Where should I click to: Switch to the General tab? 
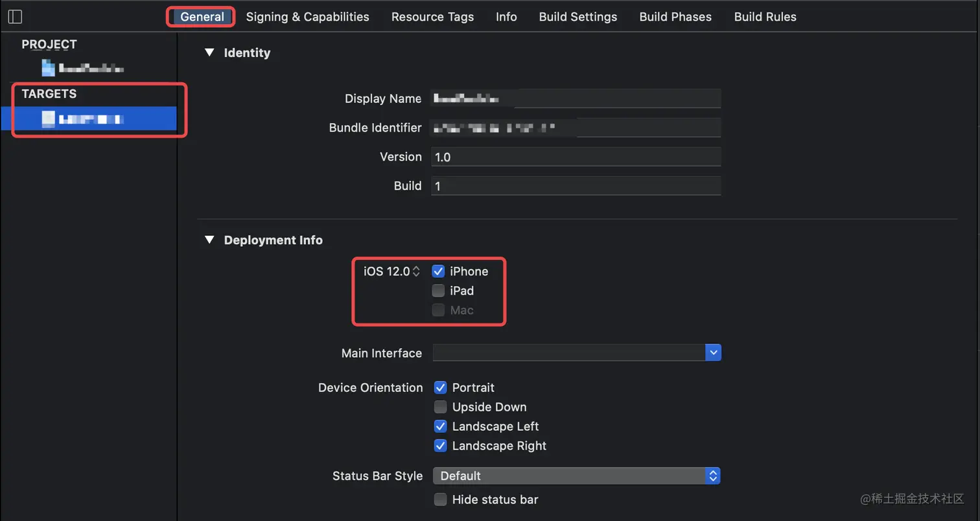point(202,17)
